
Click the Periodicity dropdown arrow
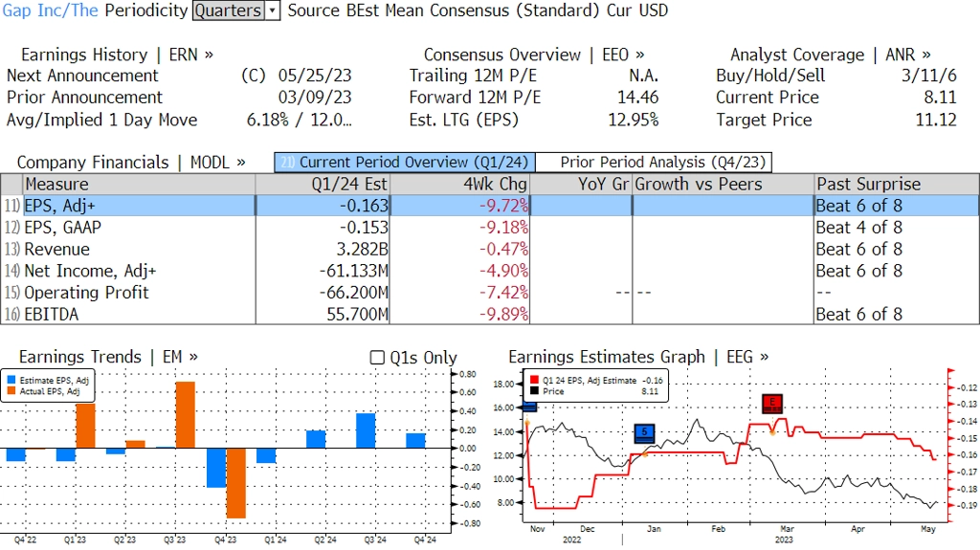click(x=273, y=11)
